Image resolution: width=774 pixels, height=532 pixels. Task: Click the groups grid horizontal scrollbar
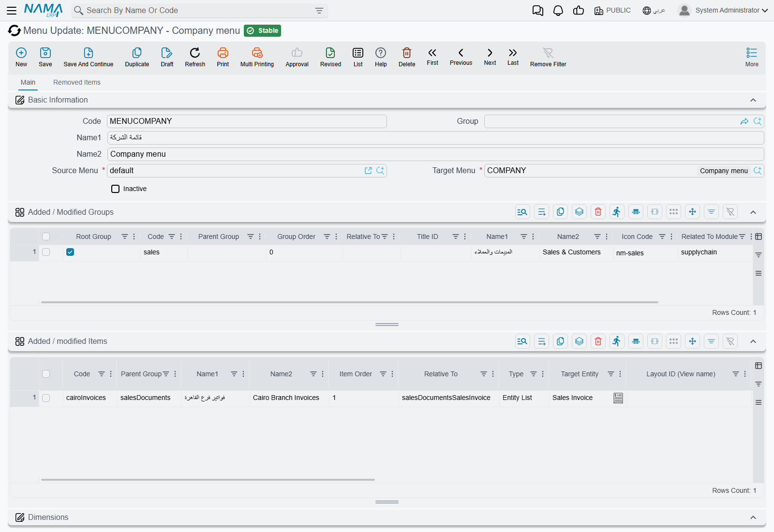(350, 302)
